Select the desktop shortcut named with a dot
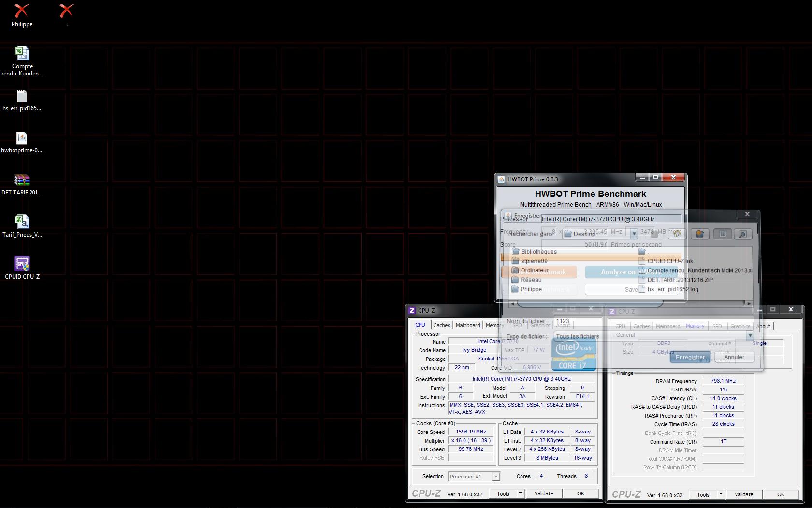 (67, 15)
